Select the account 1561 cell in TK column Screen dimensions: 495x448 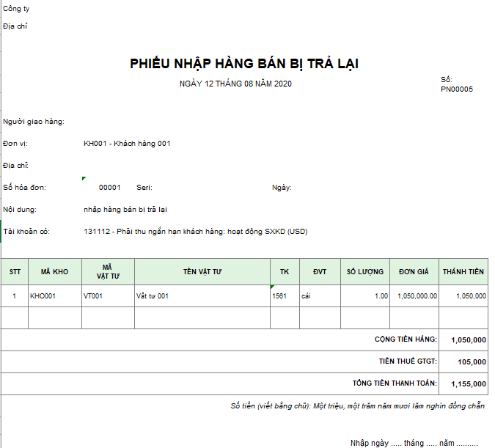pyautogui.click(x=279, y=296)
